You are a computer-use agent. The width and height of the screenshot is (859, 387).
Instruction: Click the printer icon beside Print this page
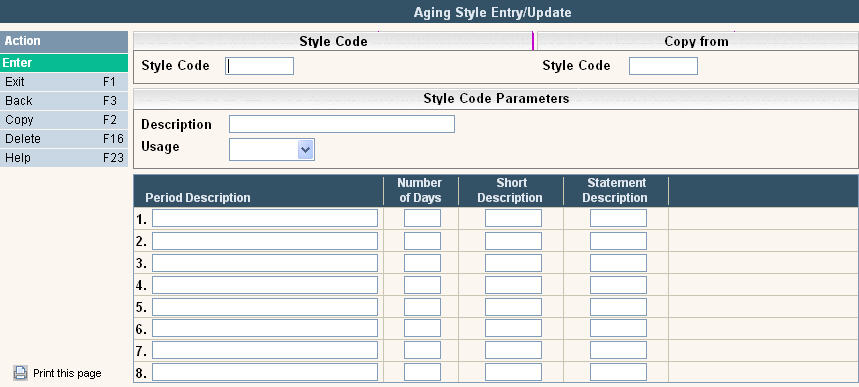[20, 373]
